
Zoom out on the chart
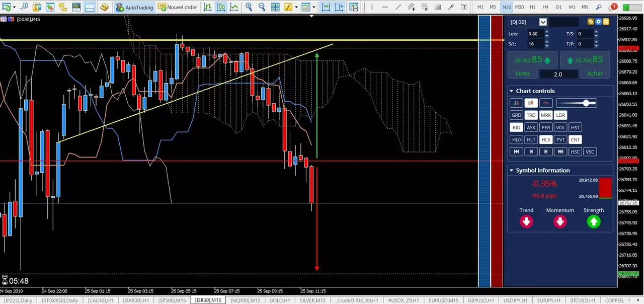[262, 7]
